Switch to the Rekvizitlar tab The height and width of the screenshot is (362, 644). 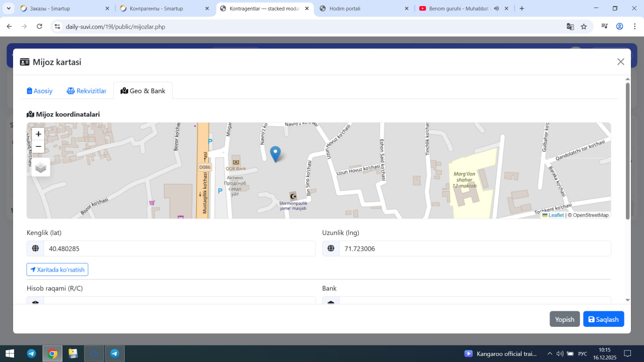click(87, 91)
